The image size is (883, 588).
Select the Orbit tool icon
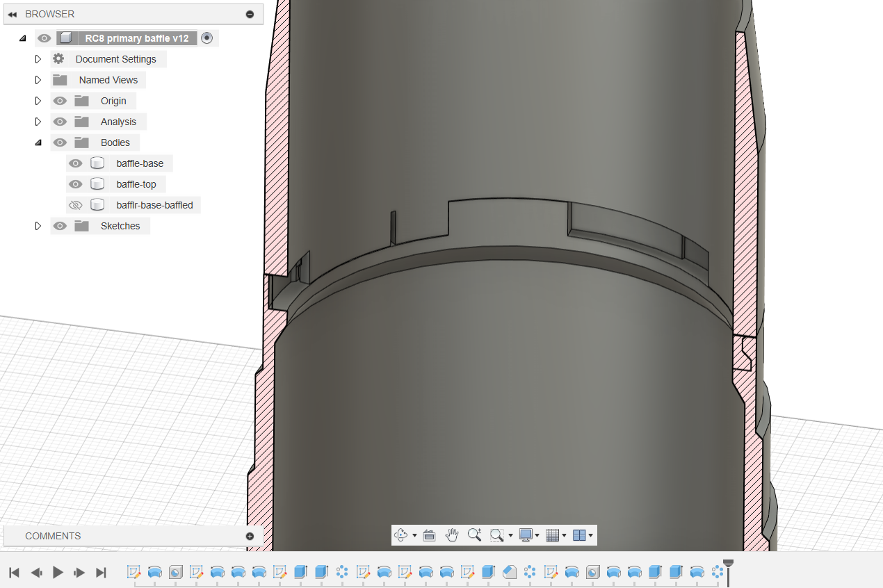(x=401, y=535)
